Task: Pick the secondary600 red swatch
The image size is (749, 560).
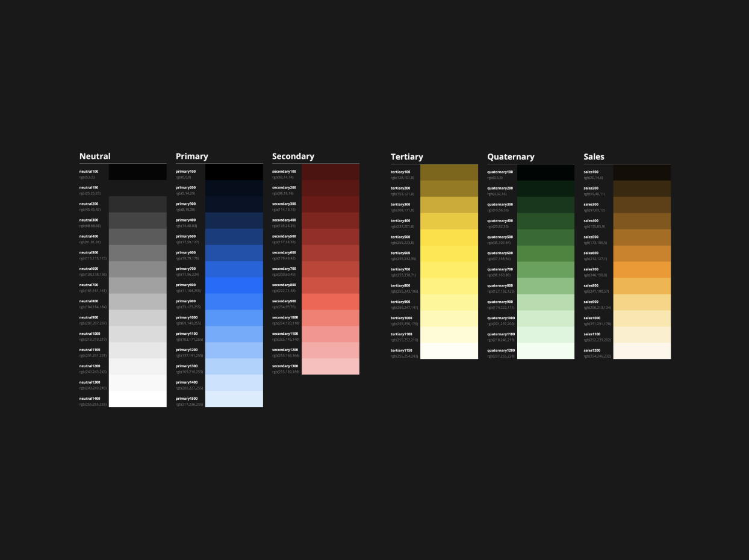Action: tap(331, 253)
